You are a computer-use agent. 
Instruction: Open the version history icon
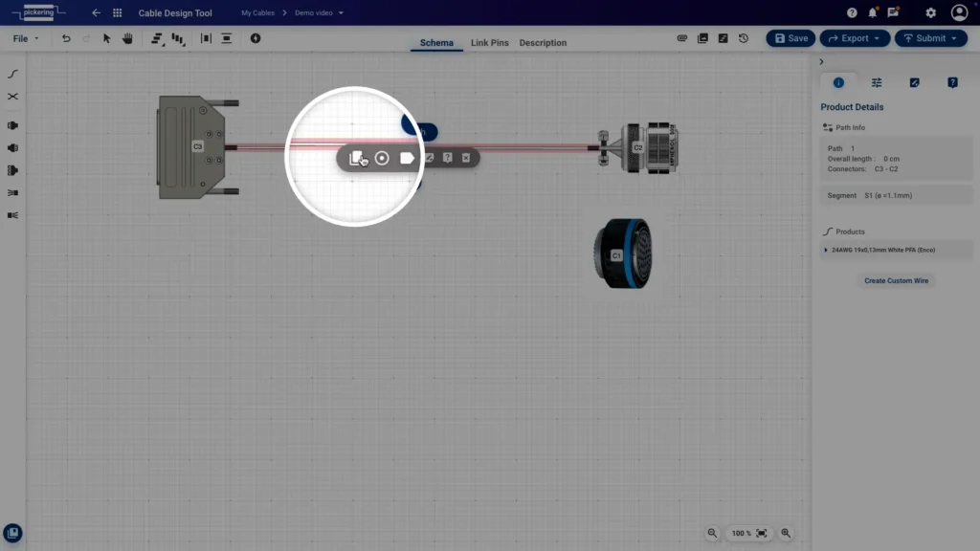(x=743, y=38)
